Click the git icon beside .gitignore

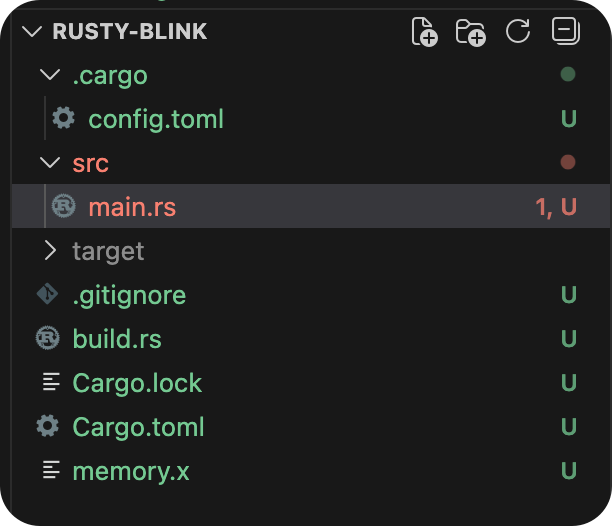pos(47,295)
